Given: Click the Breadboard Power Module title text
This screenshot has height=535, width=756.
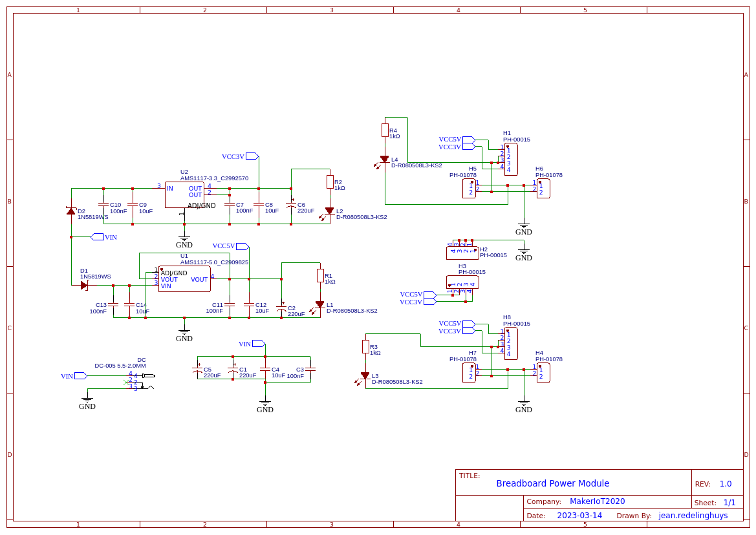Looking at the screenshot, I should pyautogui.click(x=553, y=483).
